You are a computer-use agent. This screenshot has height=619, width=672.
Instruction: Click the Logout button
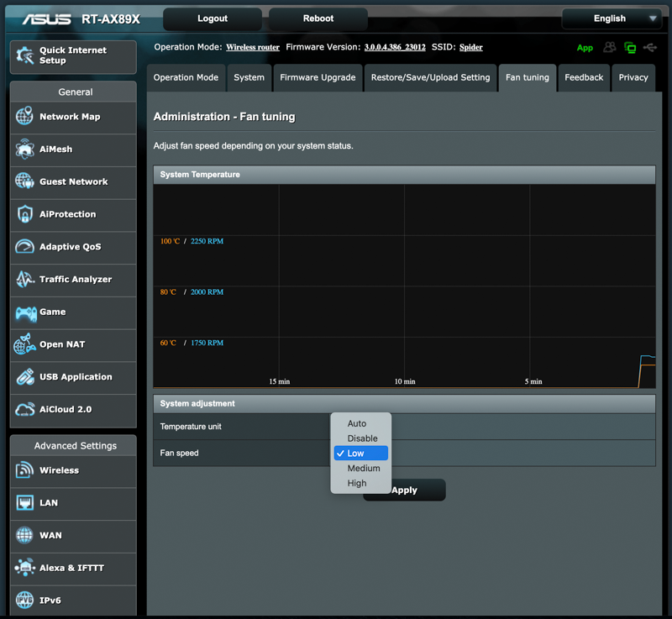click(x=213, y=18)
